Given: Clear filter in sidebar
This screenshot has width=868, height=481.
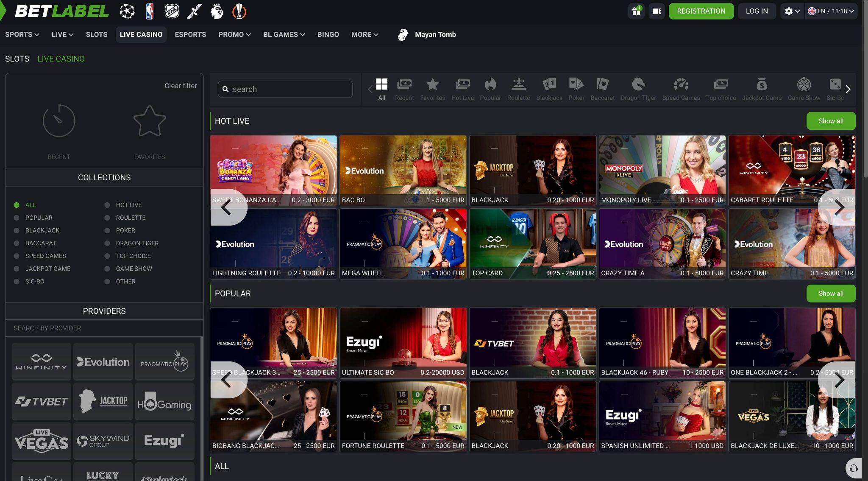Looking at the screenshot, I should 181,86.
